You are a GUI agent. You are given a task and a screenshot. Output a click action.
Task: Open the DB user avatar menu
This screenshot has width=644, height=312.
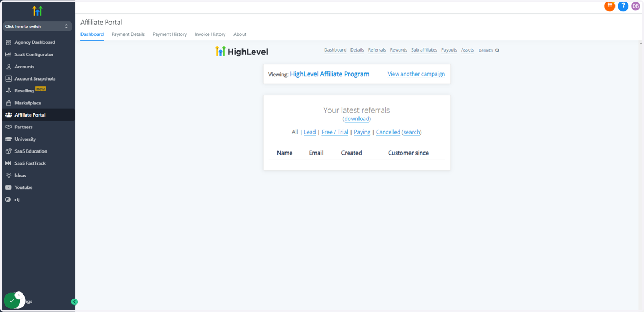[635, 6]
